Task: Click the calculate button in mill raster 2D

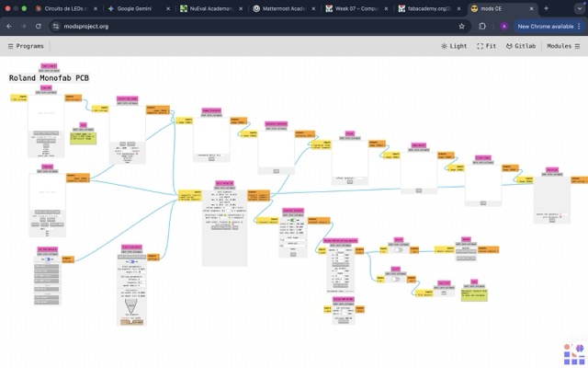Action: [x=221, y=227]
